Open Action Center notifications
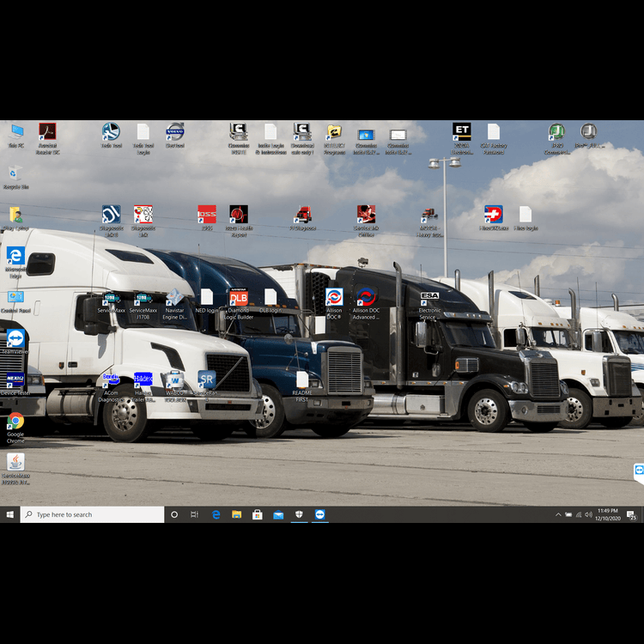 tap(631, 514)
